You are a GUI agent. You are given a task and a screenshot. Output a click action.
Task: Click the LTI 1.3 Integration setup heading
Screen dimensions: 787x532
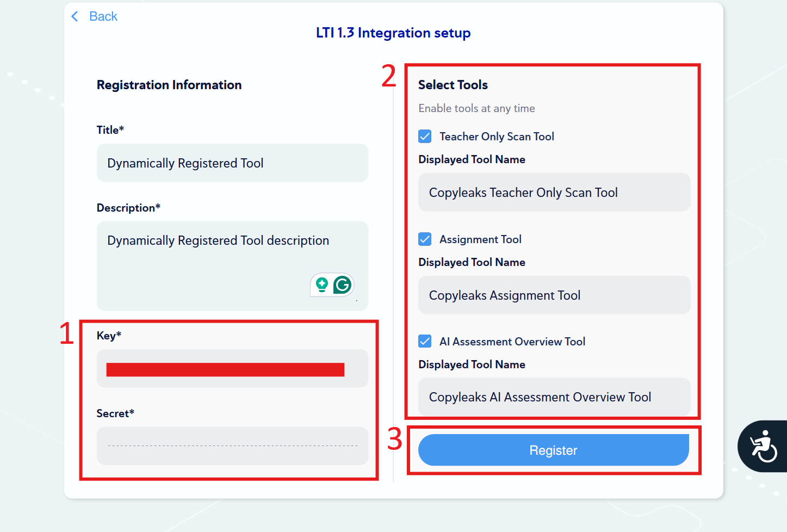[393, 33]
